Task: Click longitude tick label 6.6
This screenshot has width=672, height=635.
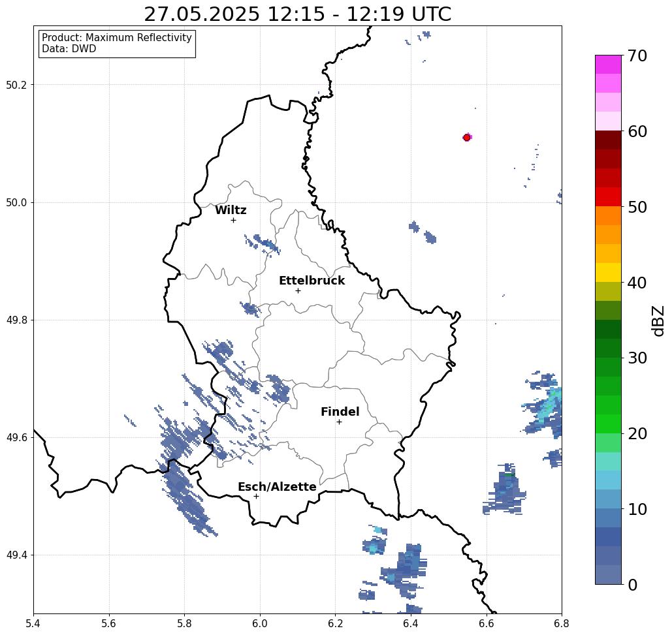Action: pyautogui.click(x=487, y=623)
